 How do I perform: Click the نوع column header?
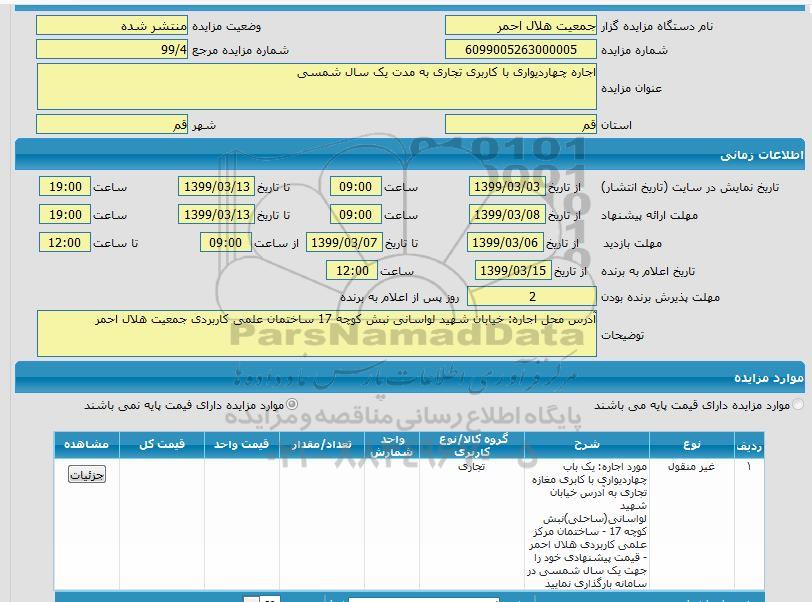(692, 445)
